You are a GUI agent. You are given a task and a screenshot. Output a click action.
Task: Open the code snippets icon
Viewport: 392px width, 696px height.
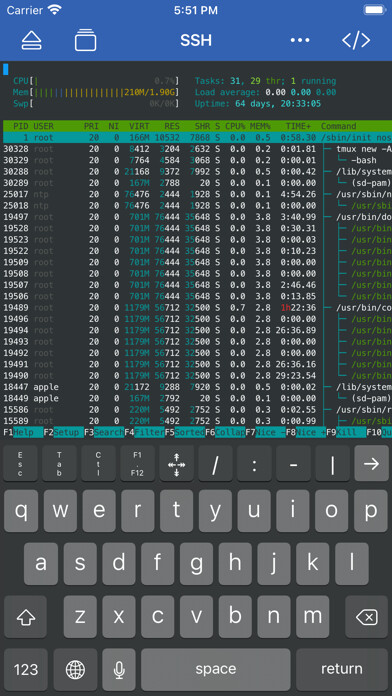356,40
